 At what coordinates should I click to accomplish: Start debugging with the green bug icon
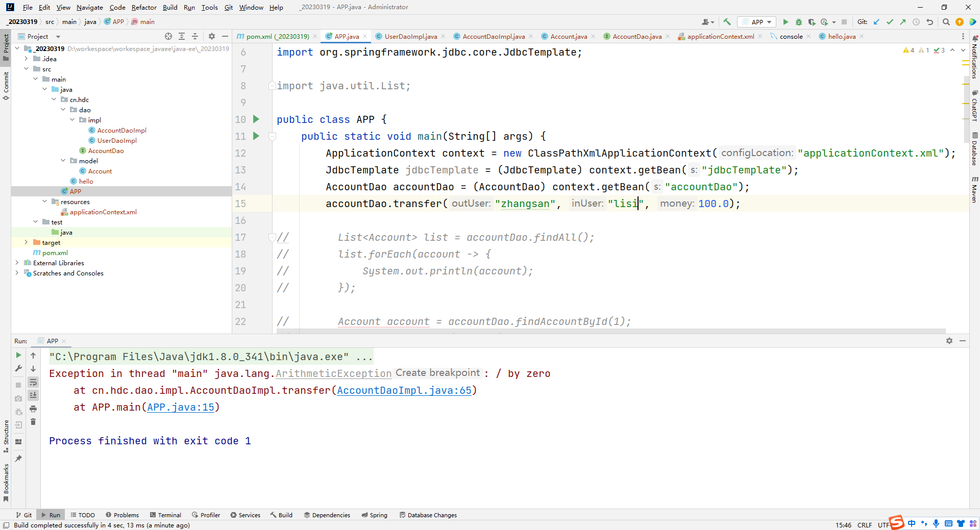click(799, 22)
